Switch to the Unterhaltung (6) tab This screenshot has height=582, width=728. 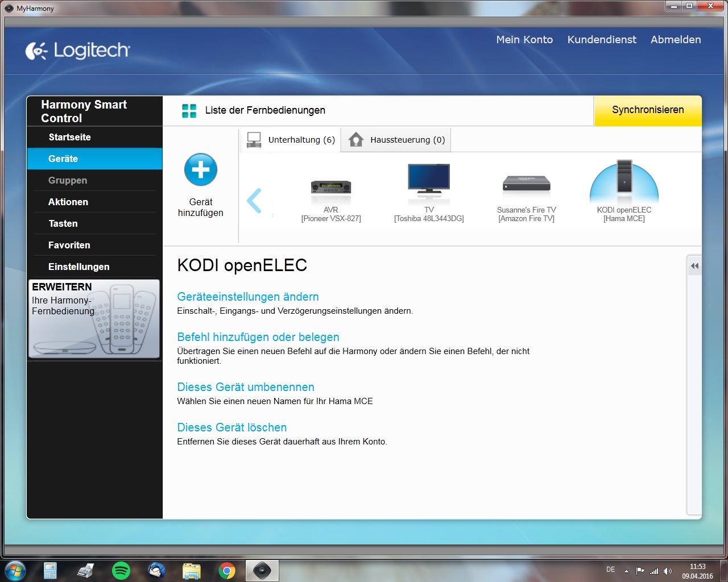(291, 140)
